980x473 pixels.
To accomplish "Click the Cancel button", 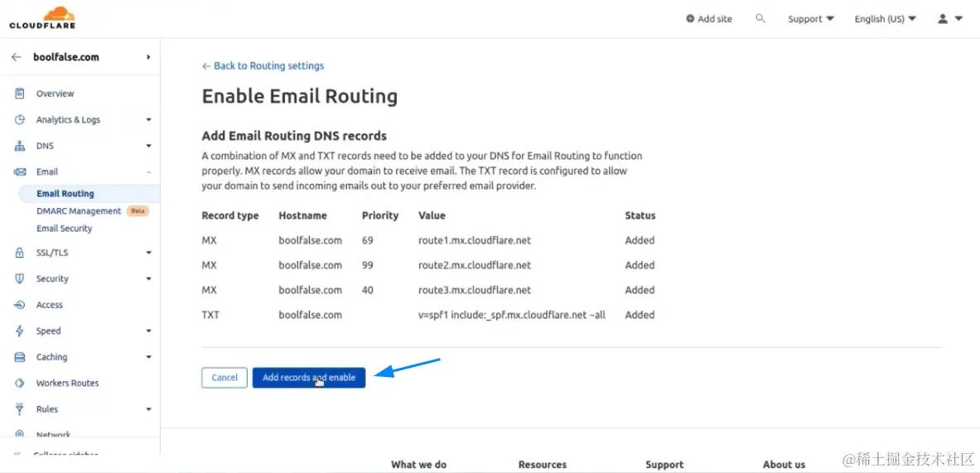I will click(224, 378).
